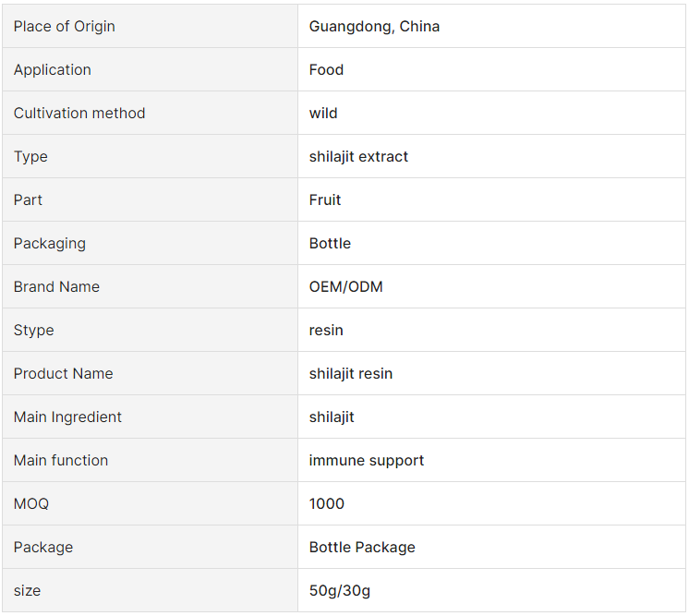Select the OEM/ODM brand value
689x616 pixels.
345,287
